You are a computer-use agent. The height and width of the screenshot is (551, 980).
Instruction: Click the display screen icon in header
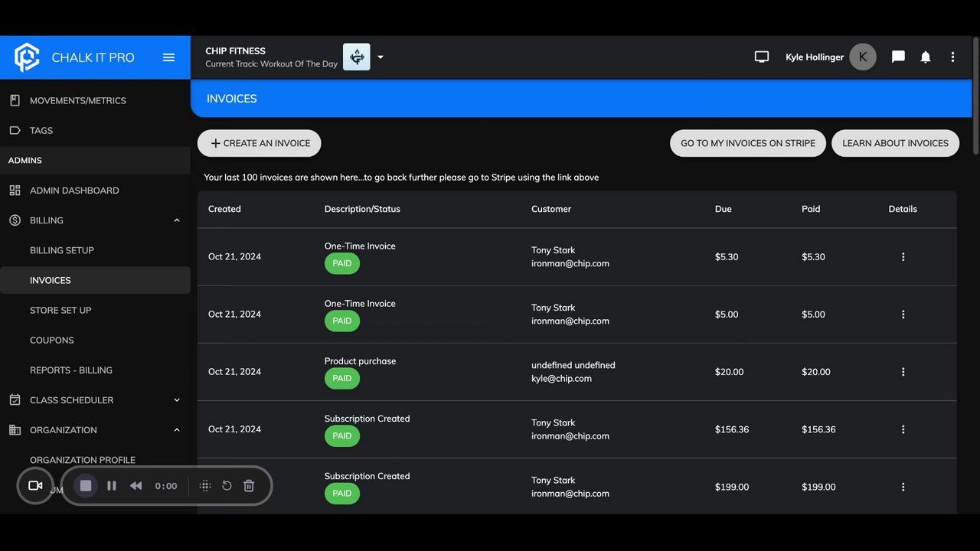pos(761,57)
